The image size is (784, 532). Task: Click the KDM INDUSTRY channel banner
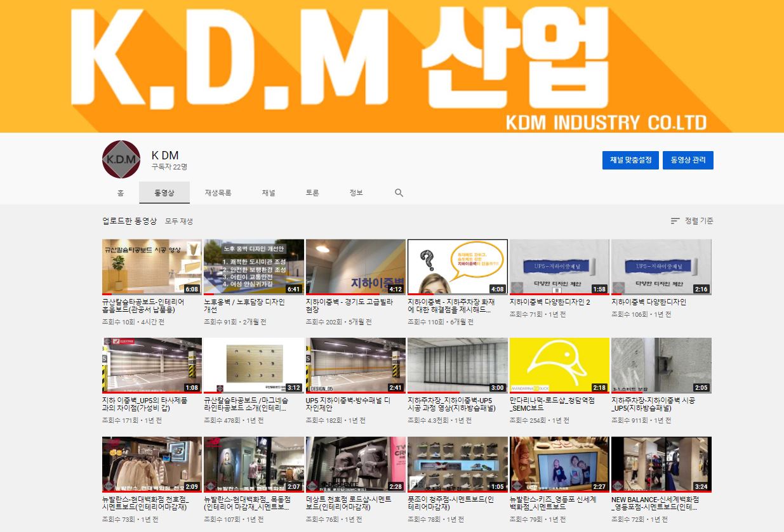(392, 66)
